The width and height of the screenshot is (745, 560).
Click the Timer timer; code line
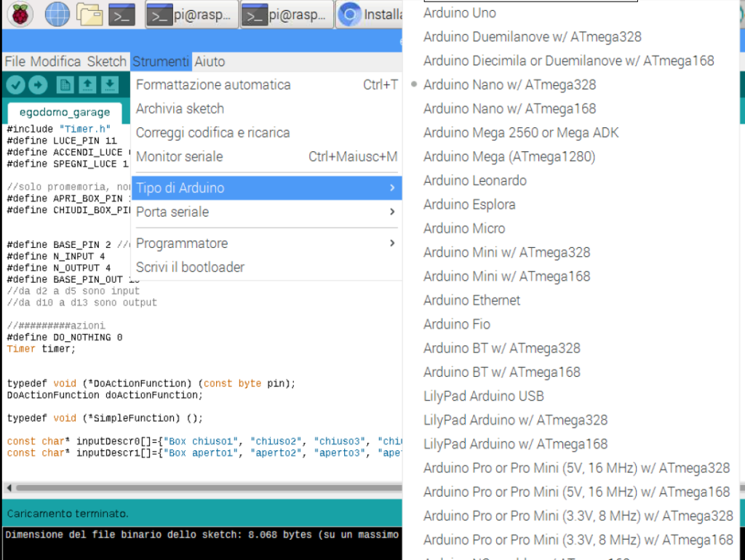tap(41, 349)
